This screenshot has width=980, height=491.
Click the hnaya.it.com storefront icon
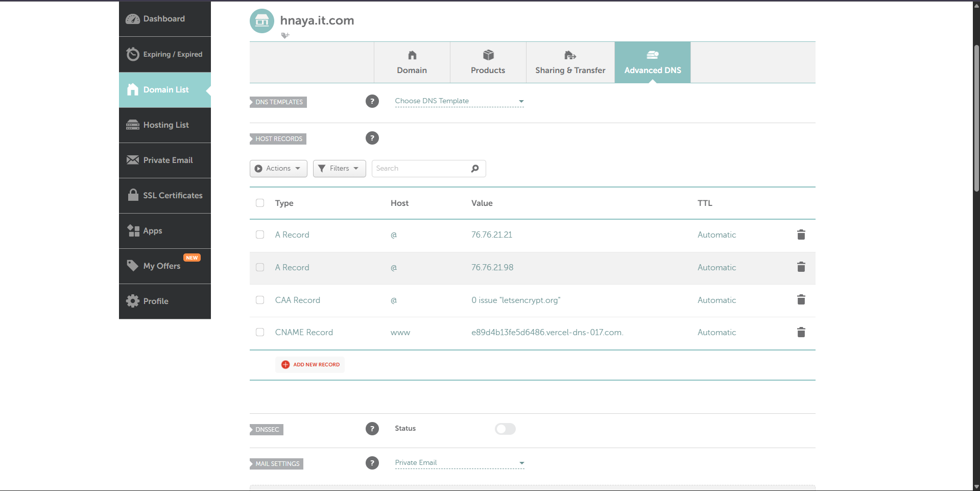pos(262,21)
